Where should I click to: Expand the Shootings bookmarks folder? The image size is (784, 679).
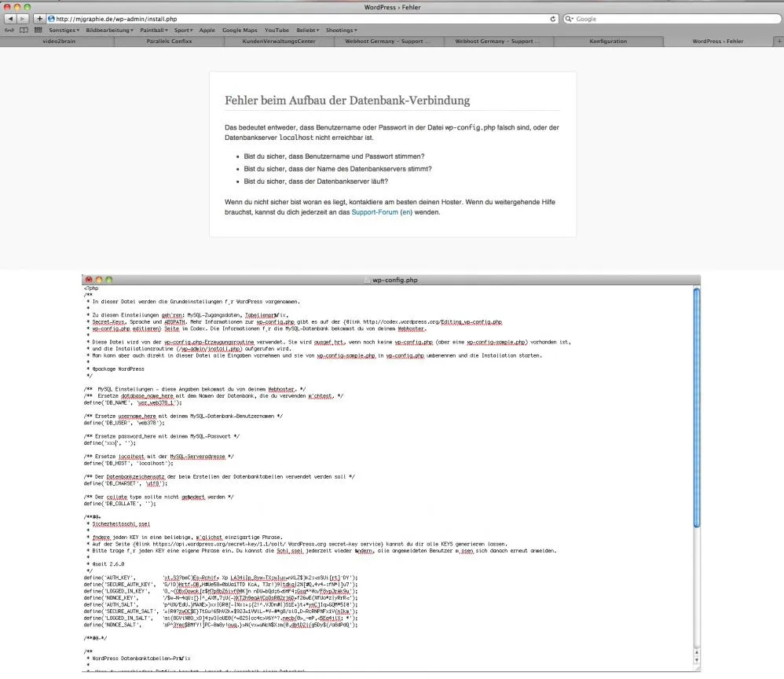[342, 30]
